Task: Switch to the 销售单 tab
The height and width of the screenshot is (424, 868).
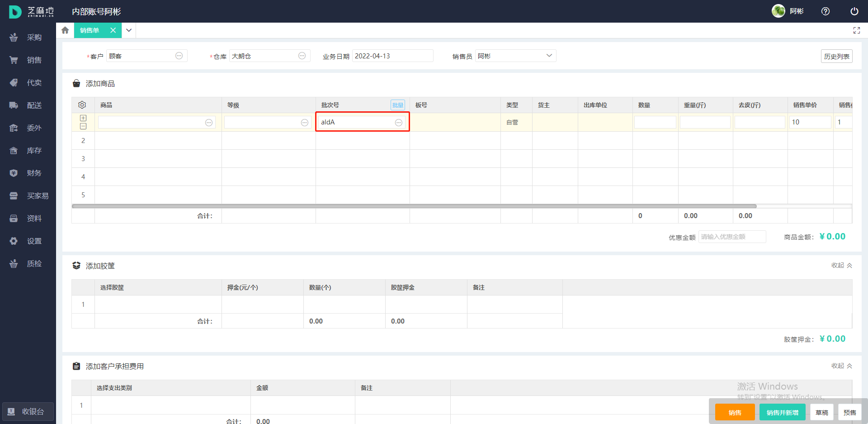Action: (x=90, y=30)
